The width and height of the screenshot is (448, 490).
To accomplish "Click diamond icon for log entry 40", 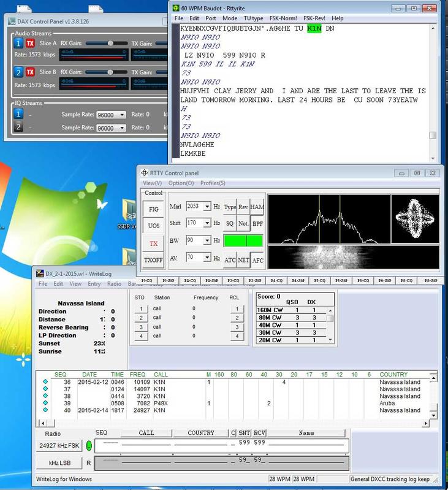I will pos(45,410).
